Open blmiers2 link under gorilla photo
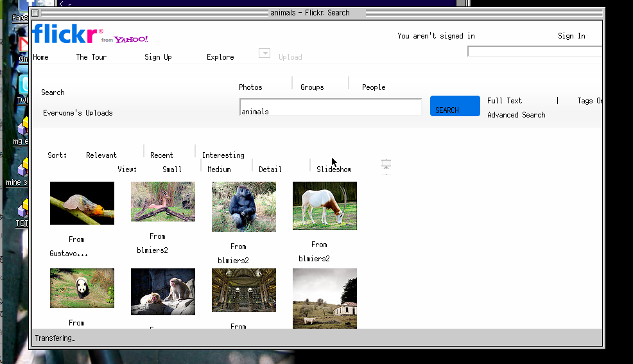Image resolution: width=633 pixels, height=364 pixels. [233, 260]
